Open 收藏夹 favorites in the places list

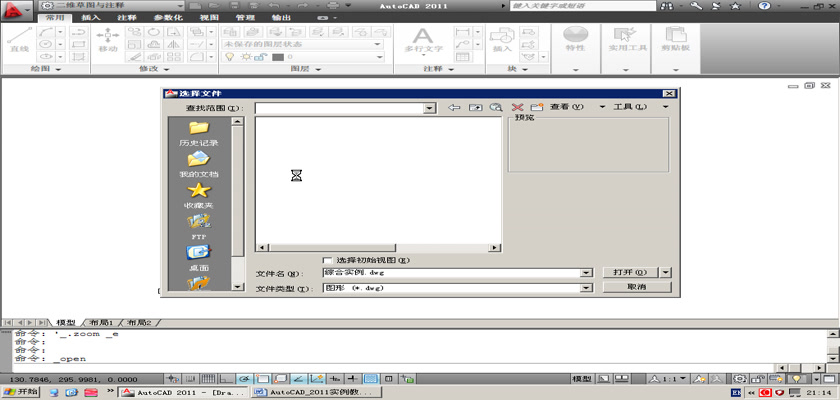tap(199, 195)
